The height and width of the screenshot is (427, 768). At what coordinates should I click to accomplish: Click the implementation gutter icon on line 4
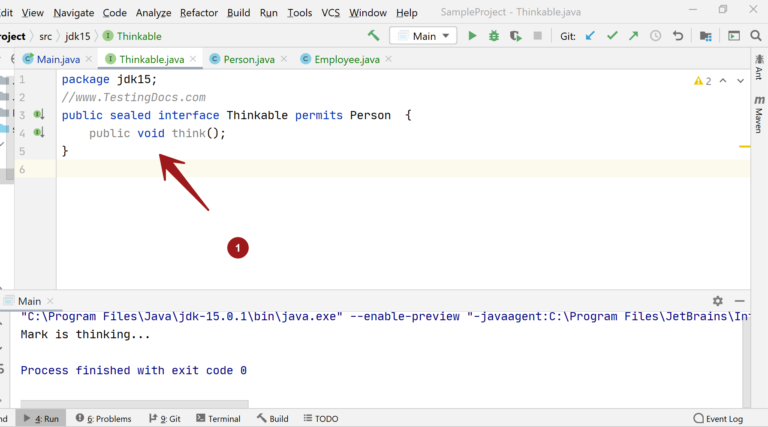pos(39,132)
